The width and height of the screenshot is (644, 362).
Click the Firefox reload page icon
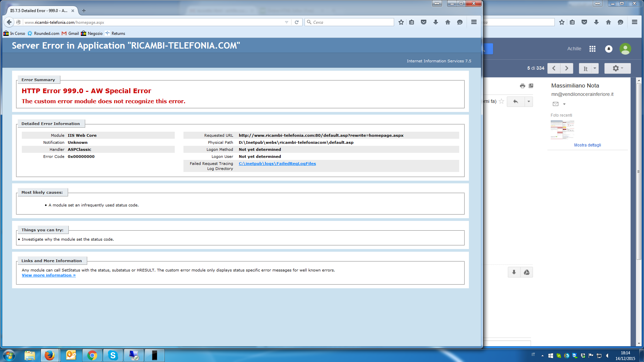pyautogui.click(x=297, y=22)
